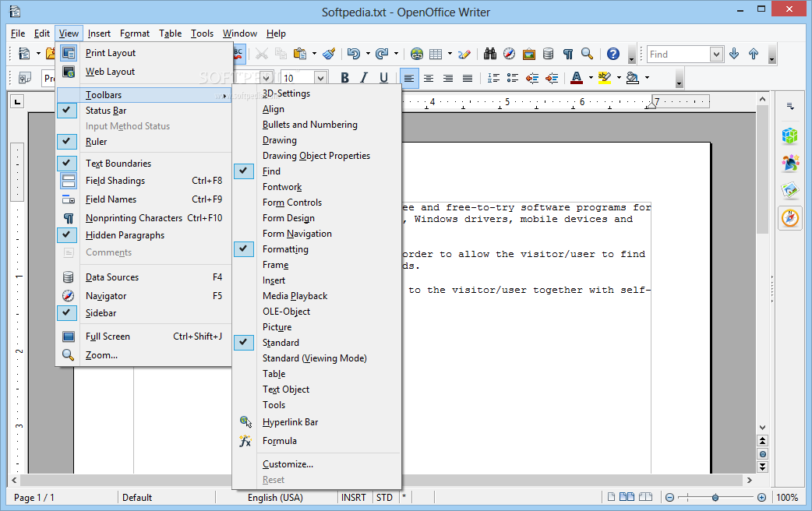Justify the paragraph text
Image resolution: width=812 pixels, height=511 pixels.
(467, 78)
